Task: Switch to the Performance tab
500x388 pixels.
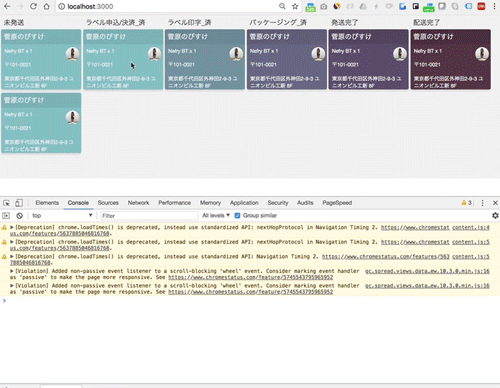Action: pyautogui.click(x=174, y=203)
